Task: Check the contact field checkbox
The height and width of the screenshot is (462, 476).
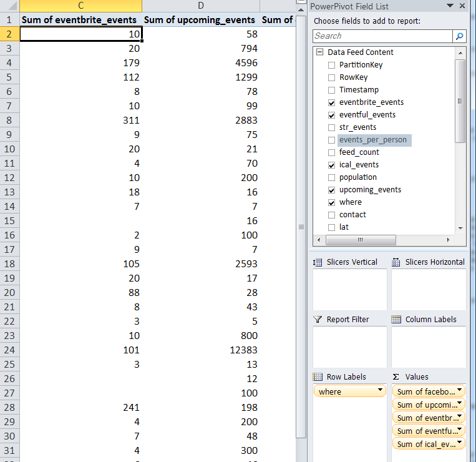Action: (331, 215)
